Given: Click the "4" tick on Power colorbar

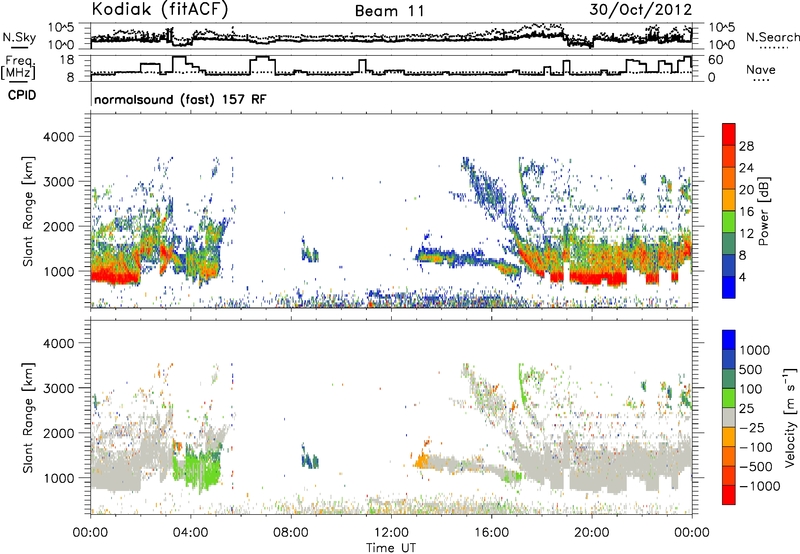Looking at the screenshot, I should [x=742, y=278].
